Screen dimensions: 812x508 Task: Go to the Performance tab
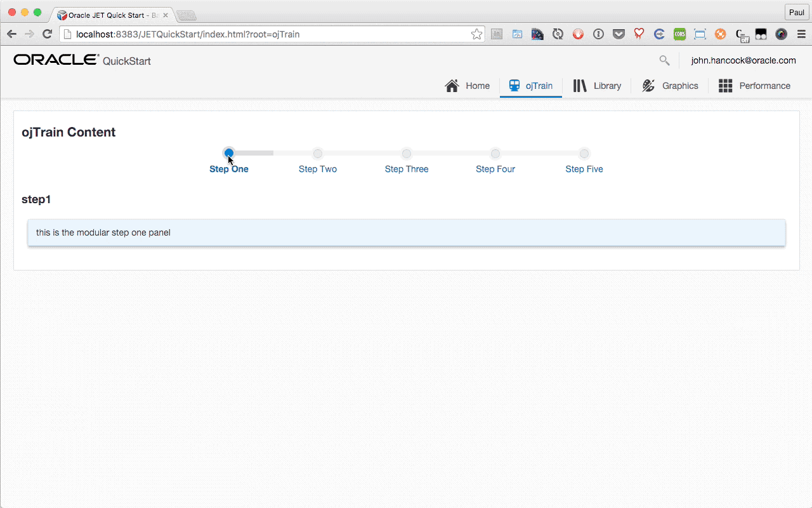coord(754,86)
